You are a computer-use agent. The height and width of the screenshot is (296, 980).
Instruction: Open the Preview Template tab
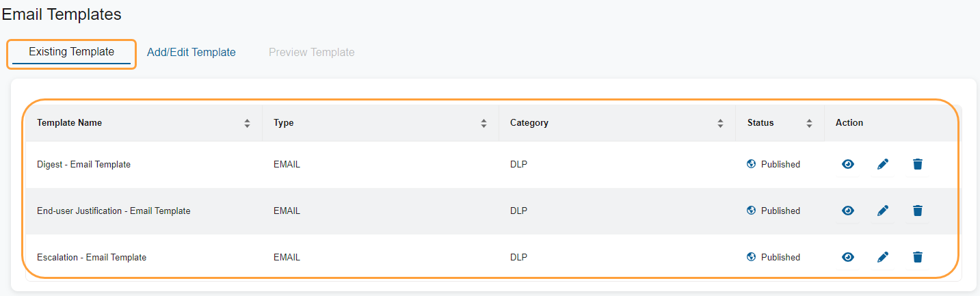[x=312, y=53]
